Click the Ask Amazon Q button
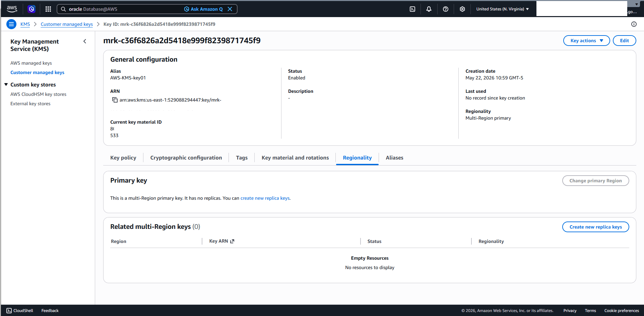Viewport: 644px width, 316px height. tap(203, 9)
